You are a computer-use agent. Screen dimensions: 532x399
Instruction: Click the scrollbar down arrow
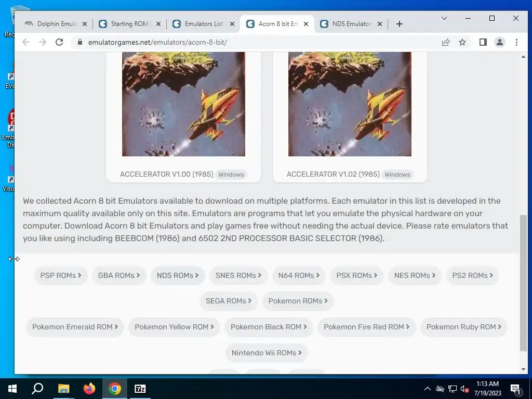click(x=524, y=369)
